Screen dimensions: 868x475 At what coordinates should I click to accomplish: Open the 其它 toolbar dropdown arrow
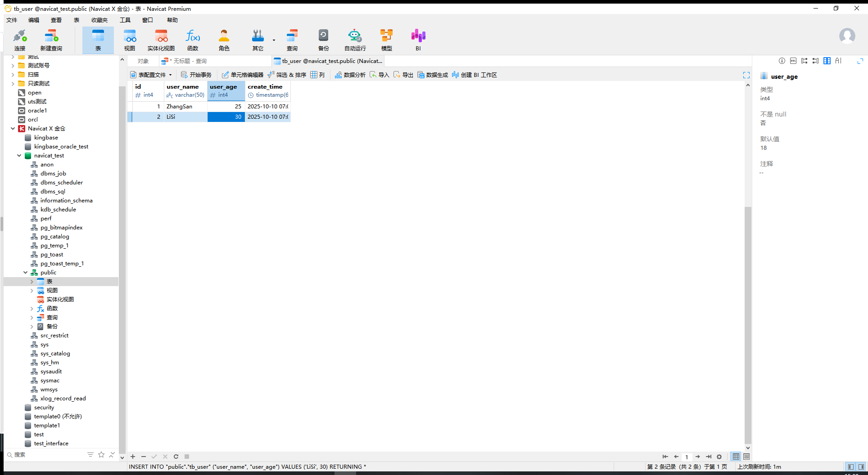tap(274, 40)
